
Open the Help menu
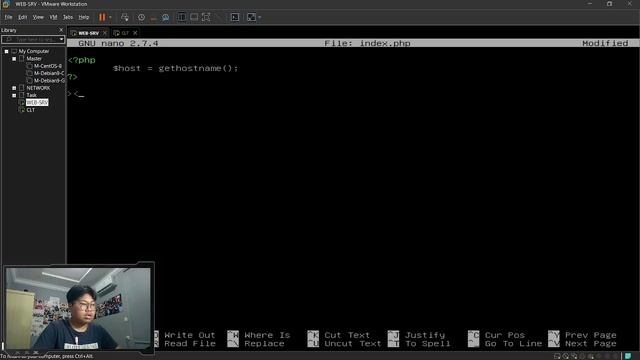point(84,17)
